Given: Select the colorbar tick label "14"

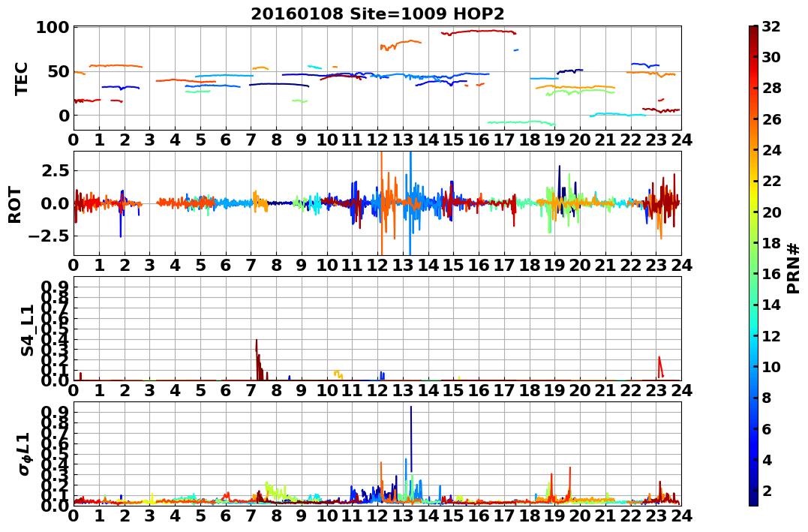Looking at the screenshot, I should [771, 305].
